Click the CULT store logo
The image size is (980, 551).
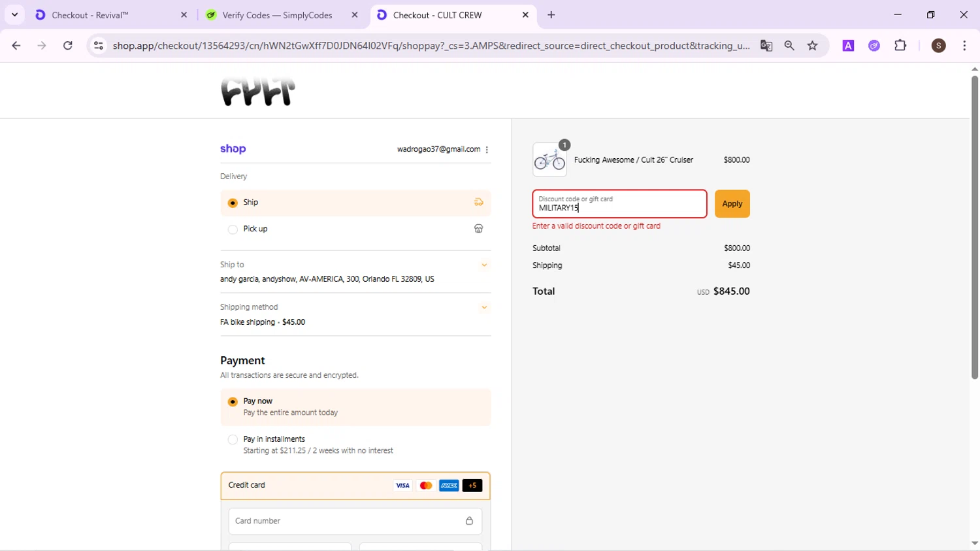pos(258,92)
